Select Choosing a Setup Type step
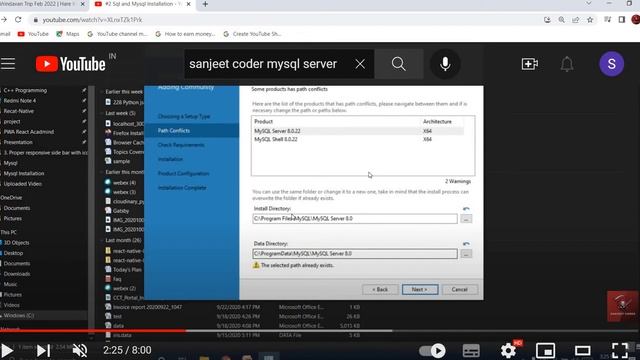 click(184, 116)
